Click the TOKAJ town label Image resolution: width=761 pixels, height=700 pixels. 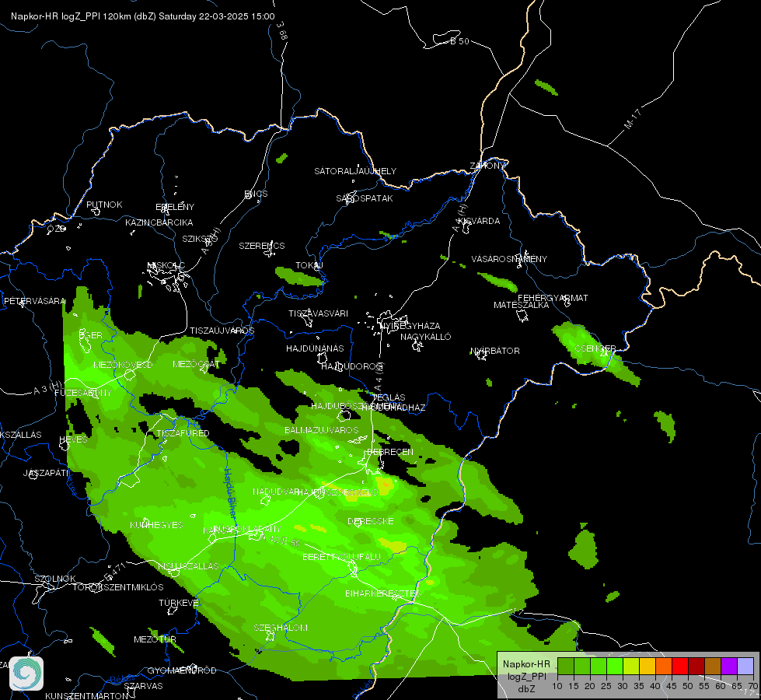coord(309,266)
